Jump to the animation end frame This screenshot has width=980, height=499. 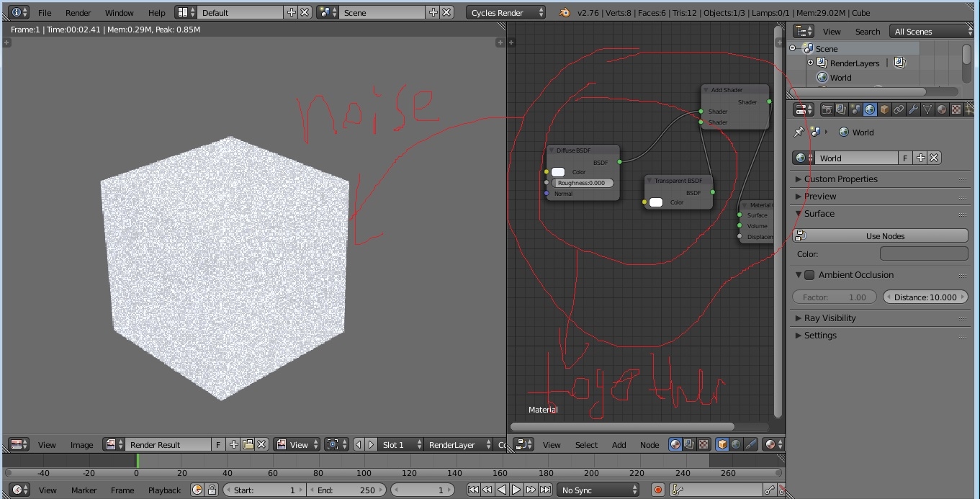point(544,490)
